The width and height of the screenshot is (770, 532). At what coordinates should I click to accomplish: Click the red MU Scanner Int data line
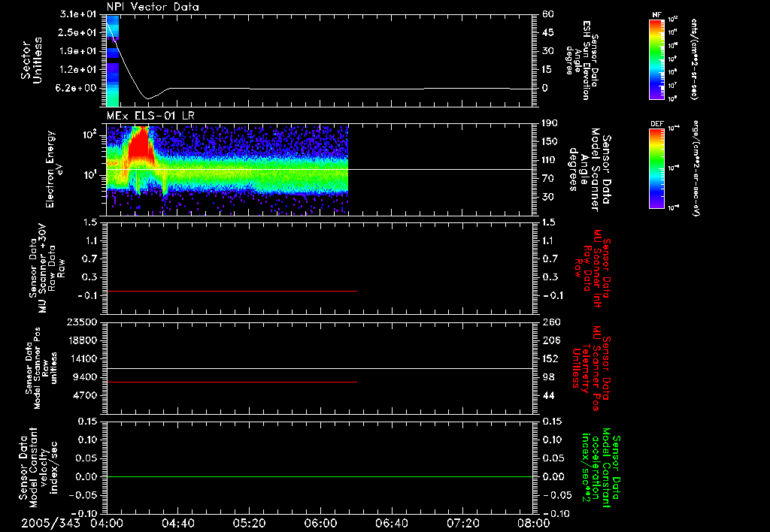232,291
